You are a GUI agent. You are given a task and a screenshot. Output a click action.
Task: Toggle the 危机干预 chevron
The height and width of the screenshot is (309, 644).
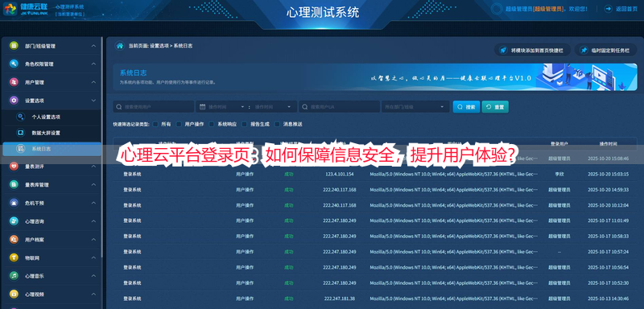click(x=93, y=203)
